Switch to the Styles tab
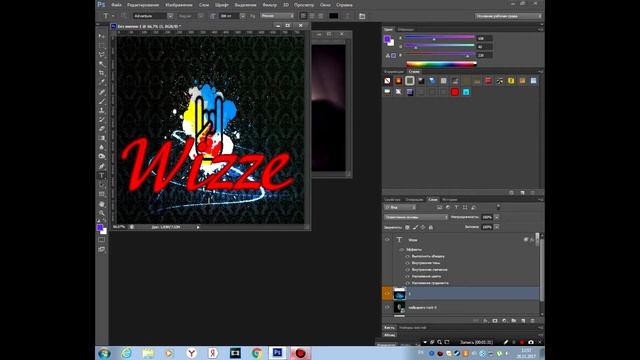The width and height of the screenshot is (640, 360). (413, 71)
